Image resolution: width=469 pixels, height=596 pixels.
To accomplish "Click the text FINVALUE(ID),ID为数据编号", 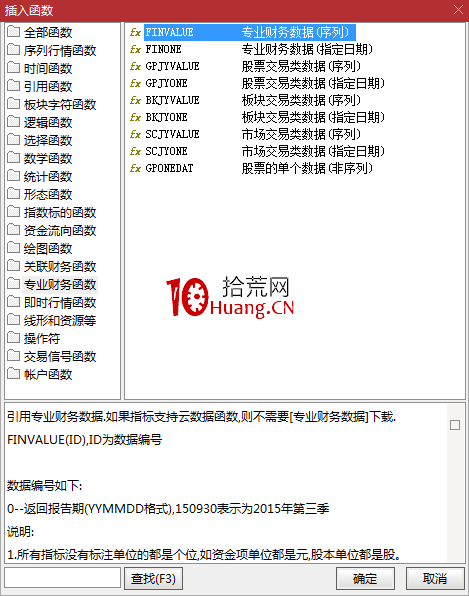I will pyautogui.click(x=84, y=440).
